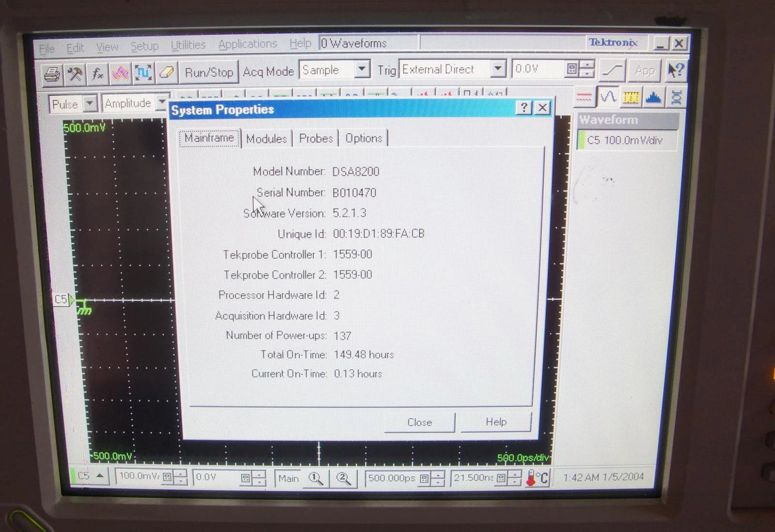Click the magnifier 1 view icon
This screenshot has height=532, width=775.
316,478
